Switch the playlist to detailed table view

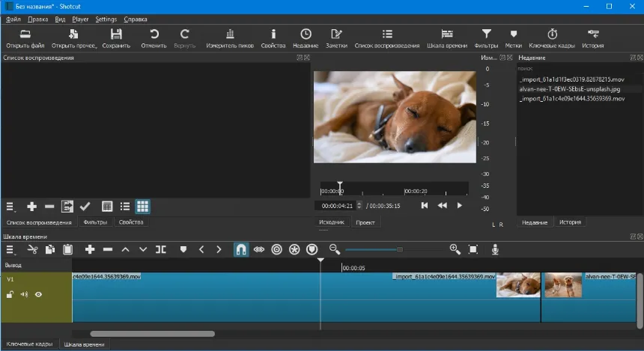(107, 207)
